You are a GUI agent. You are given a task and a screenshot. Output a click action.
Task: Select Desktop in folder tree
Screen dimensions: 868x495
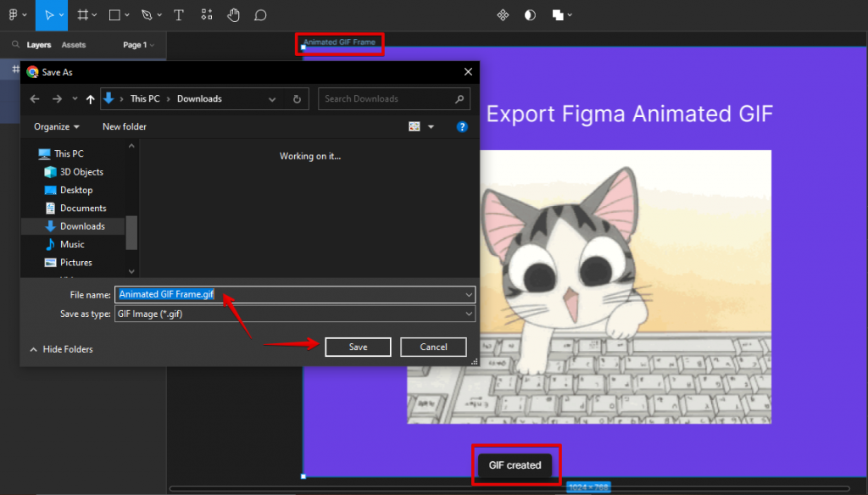point(69,190)
